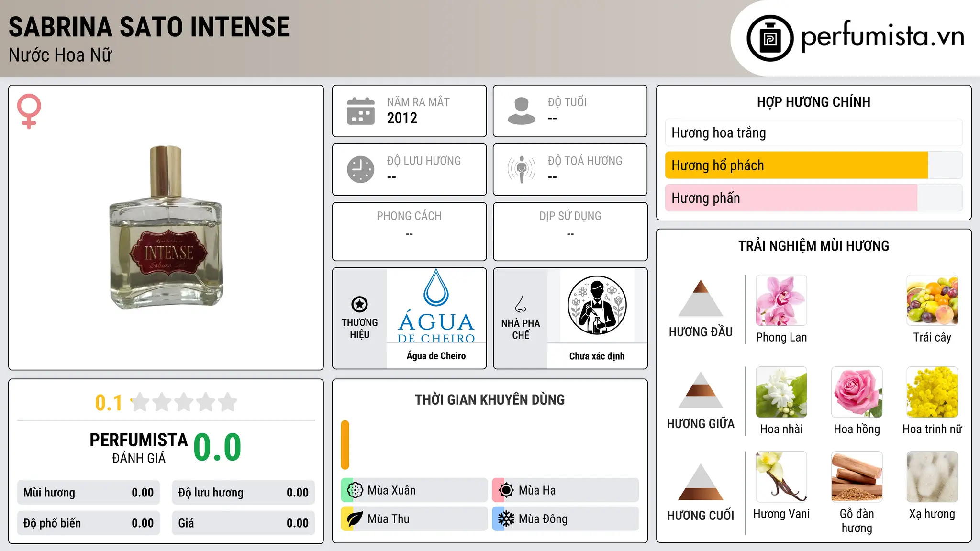Click the Trải nghiệm mùi hương heading
The height and width of the screenshot is (551, 980).
[813, 246]
